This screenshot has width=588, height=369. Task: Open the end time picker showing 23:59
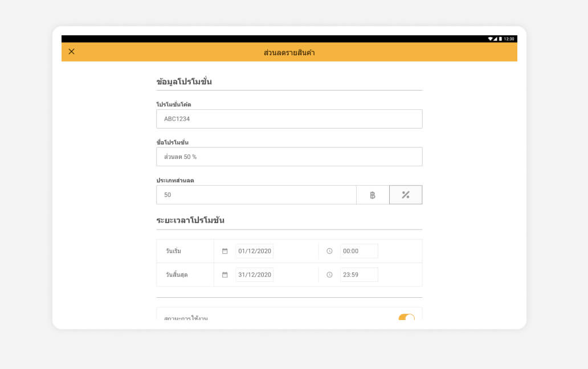[x=359, y=274]
